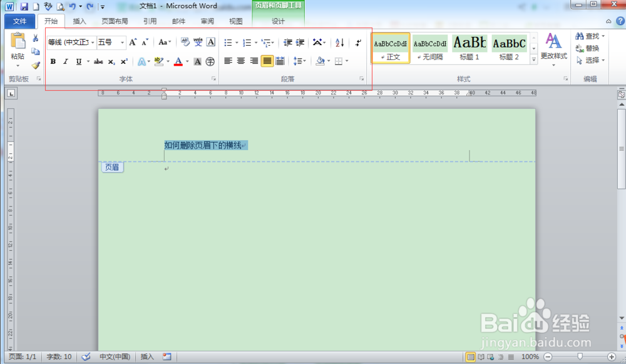Viewport: 626px width, 364px height.
Task: Show or hide paragraph marks
Action: point(358,43)
